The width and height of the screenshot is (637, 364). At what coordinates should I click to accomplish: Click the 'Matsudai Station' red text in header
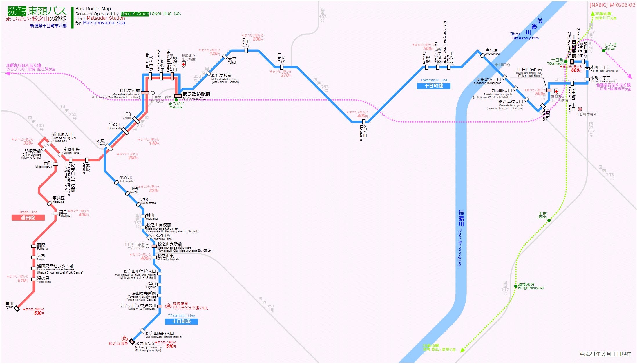click(x=106, y=18)
